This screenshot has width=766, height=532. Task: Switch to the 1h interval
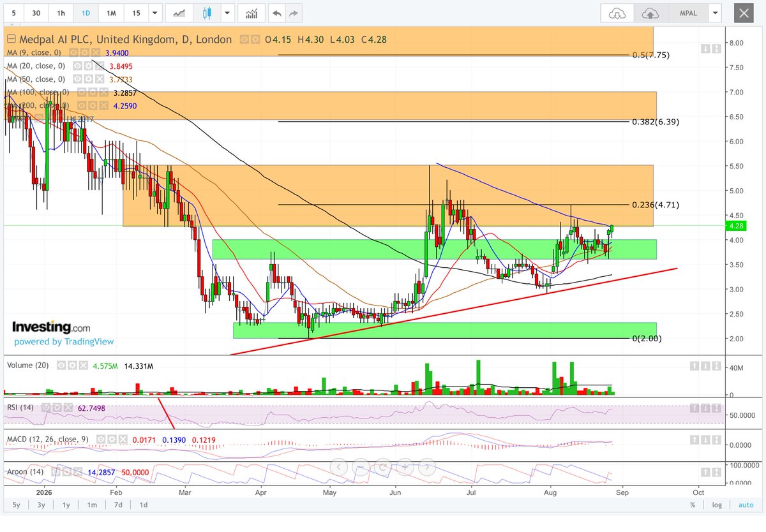pyautogui.click(x=61, y=13)
